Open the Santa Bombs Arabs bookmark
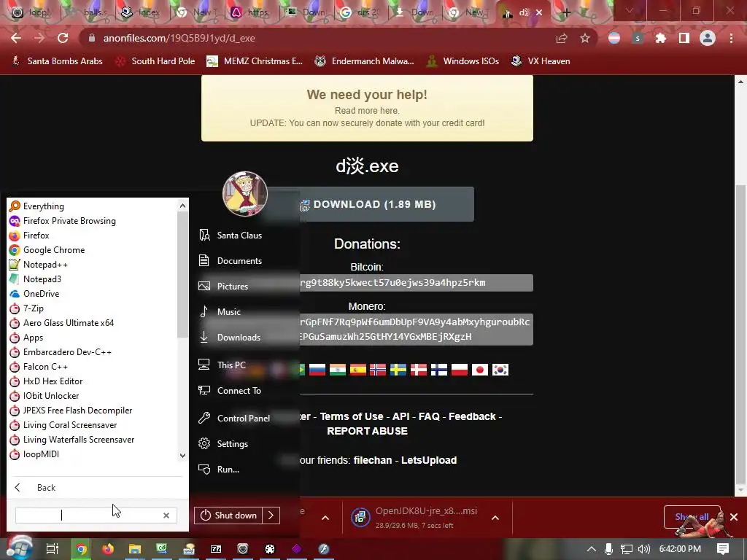This screenshot has width=747, height=560. tap(57, 61)
